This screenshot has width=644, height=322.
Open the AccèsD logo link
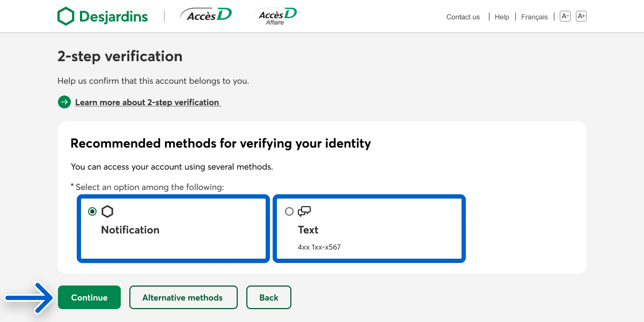[x=206, y=16]
